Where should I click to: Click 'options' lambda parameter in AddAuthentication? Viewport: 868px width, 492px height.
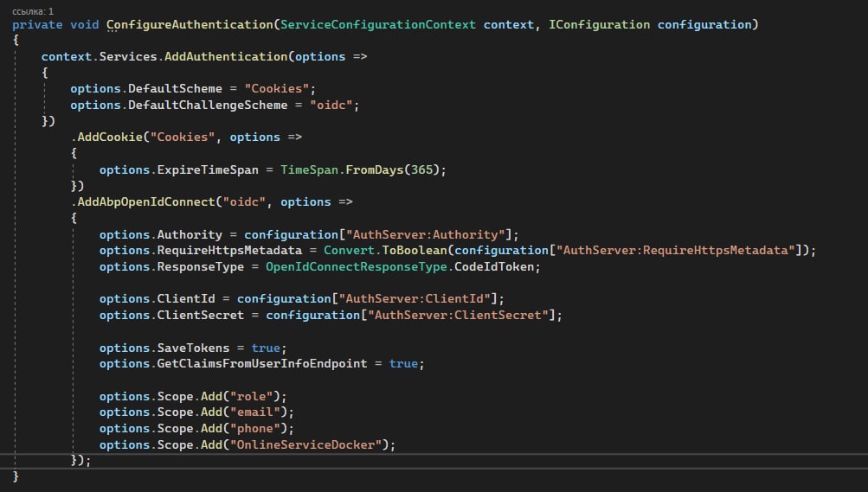click(x=320, y=57)
